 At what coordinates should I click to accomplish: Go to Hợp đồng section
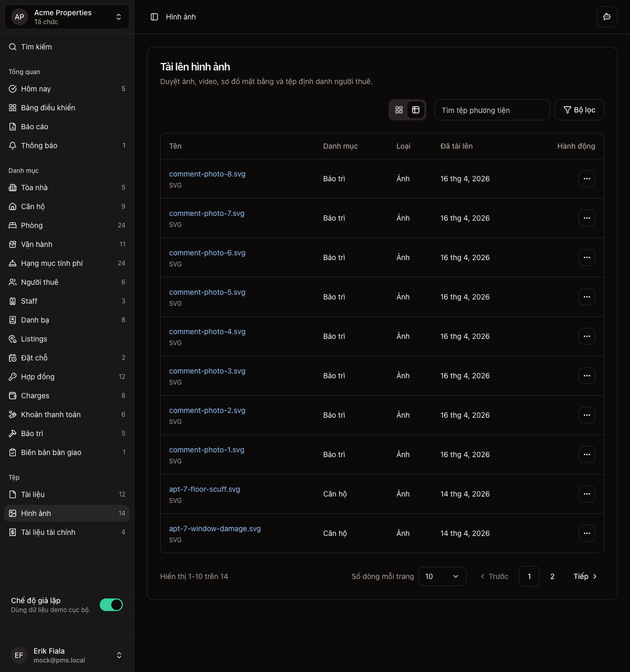[x=38, y=377]
